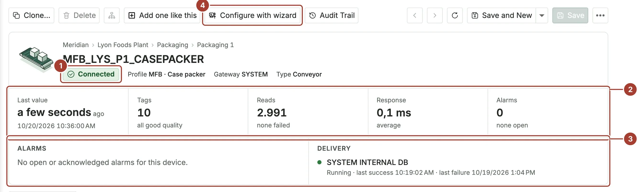
Task: Refresh the device page
Action: coord(455,16)
